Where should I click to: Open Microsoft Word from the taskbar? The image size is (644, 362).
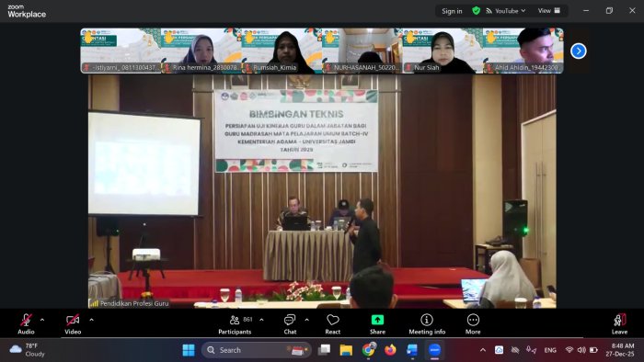click(412, 350)
